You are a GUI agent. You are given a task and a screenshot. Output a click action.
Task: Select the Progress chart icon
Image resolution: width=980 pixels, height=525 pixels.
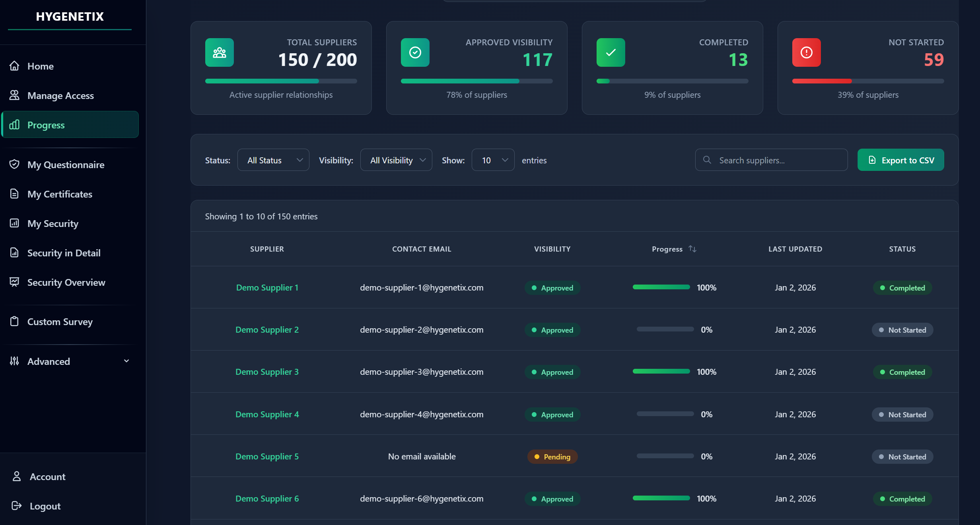[14, 125]
